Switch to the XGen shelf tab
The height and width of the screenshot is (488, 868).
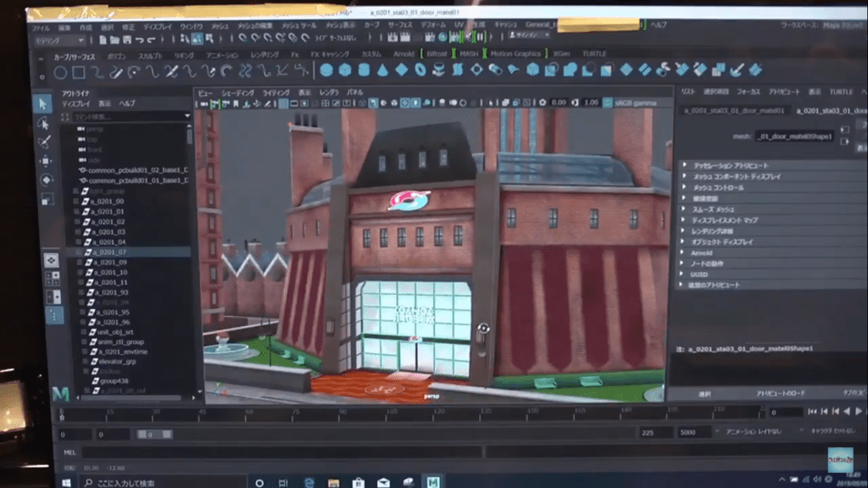tap(561, 53)
